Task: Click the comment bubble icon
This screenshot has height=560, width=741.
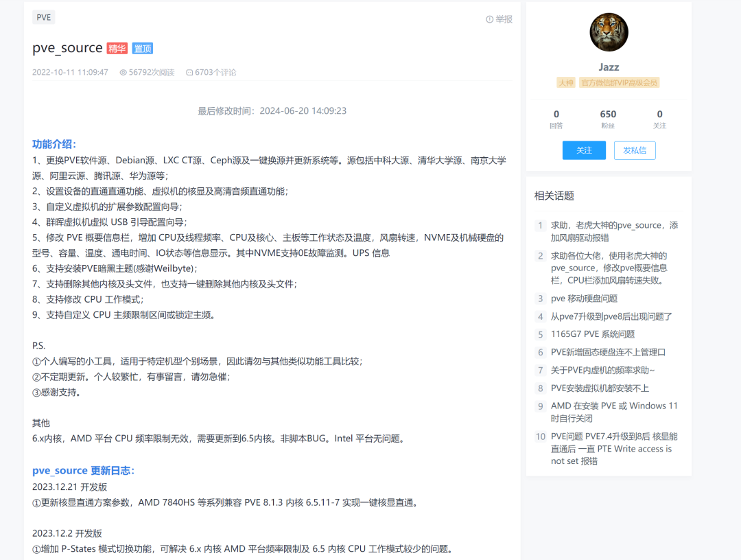Action: 189,72
